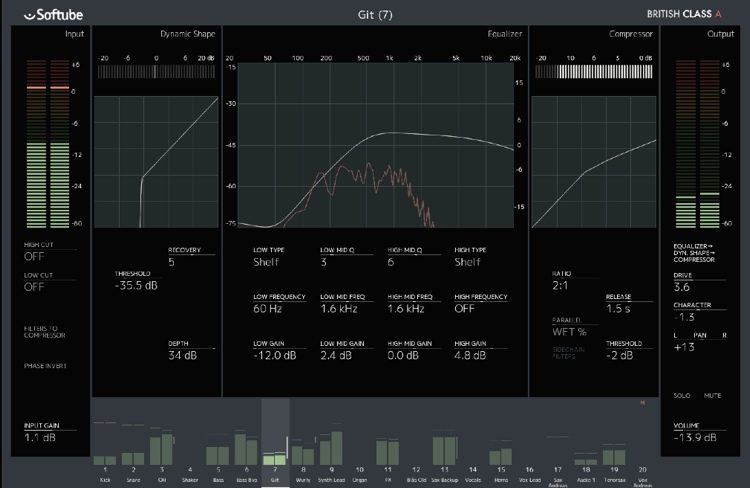Click High Gain 4.8 dB value
Image resolution: width=750 pixels, height=488 pixels.
tap(470, 355)
